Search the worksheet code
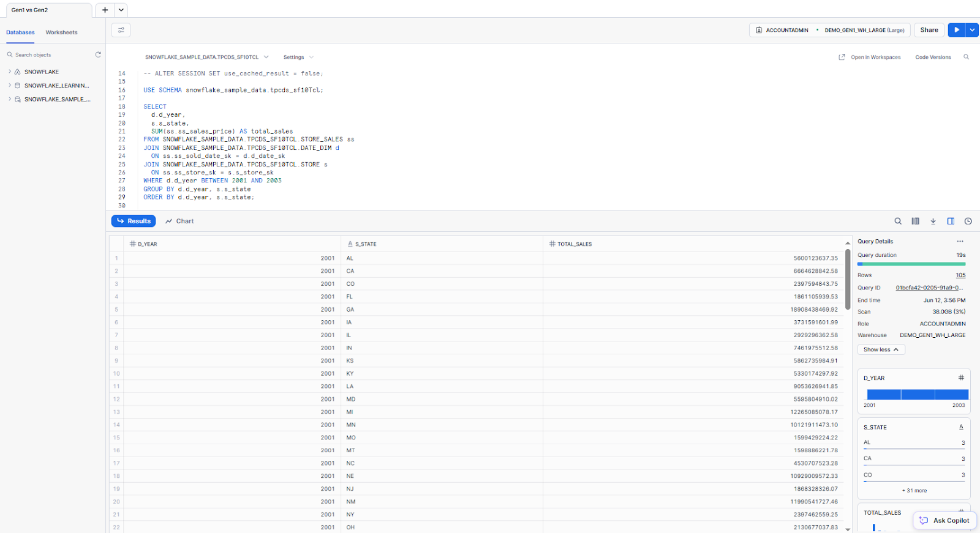Image resolution: width=980 pixels, height=533 pixels. coord(966,58)
